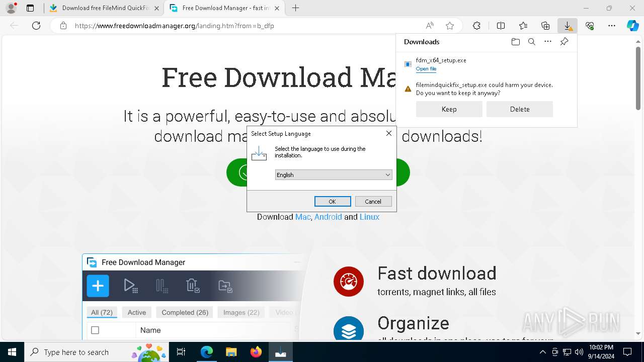
Task: Open the volume tray icon
Action: click(579, 352)
